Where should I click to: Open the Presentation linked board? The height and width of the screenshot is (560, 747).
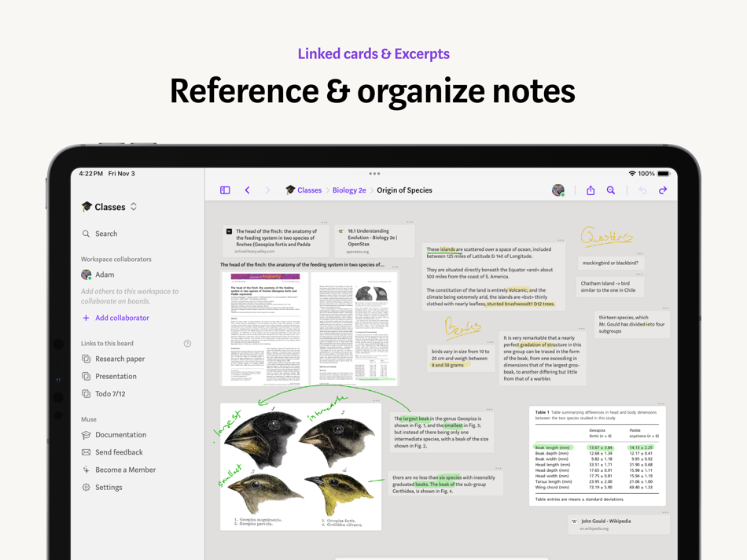(109, 376)
